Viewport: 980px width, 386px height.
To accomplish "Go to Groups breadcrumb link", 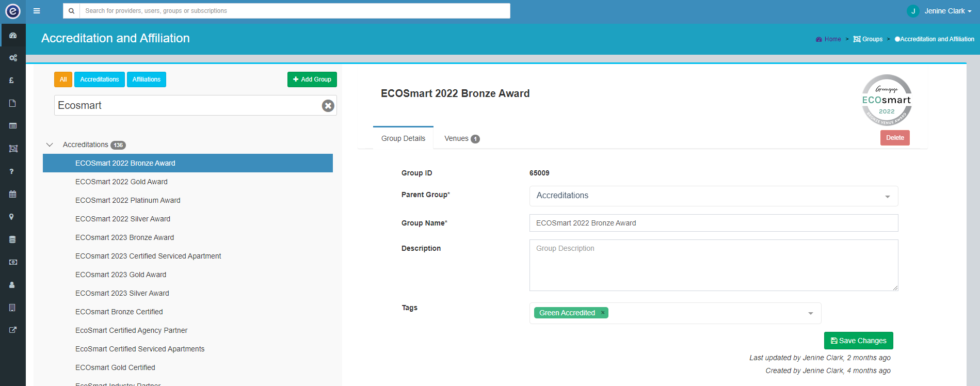I will click(x=868, y=39).
